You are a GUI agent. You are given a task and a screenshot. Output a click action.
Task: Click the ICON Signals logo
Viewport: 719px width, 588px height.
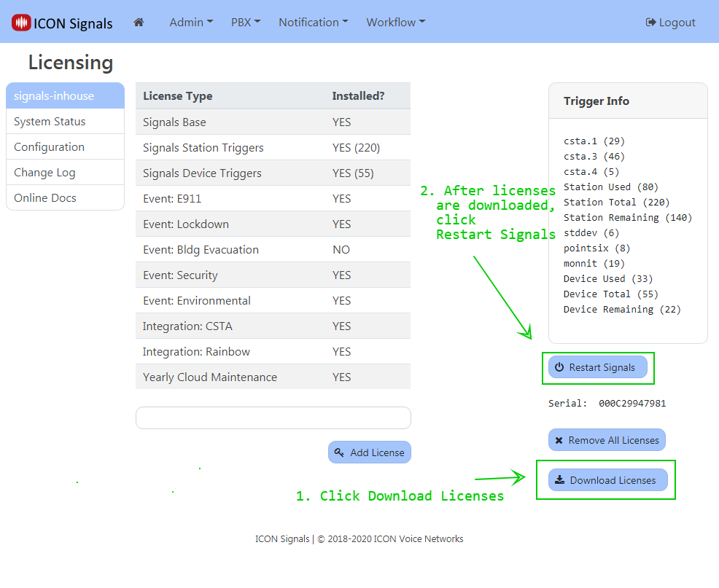point(63,23)
